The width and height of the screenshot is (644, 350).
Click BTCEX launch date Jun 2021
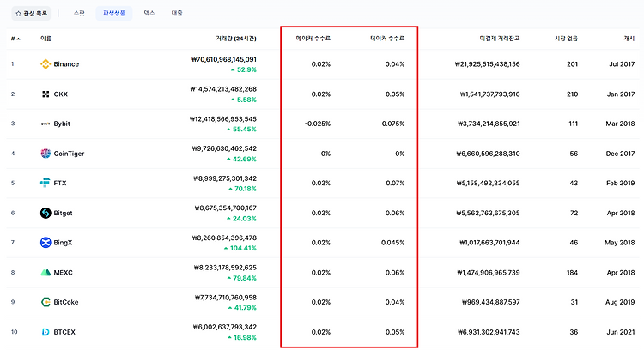click(x=622, y=332)
